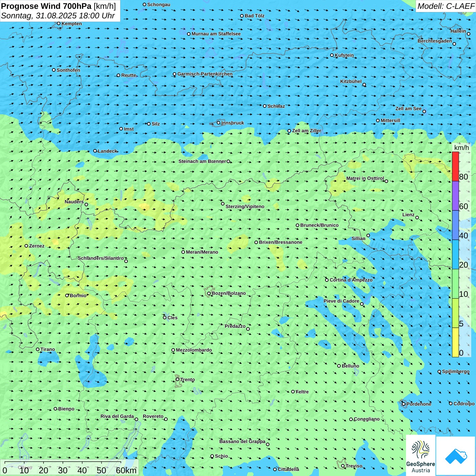This screenshot has width=476, height=476.
Task: Select the purple legend segment above 60
Action: pos(455,196)
